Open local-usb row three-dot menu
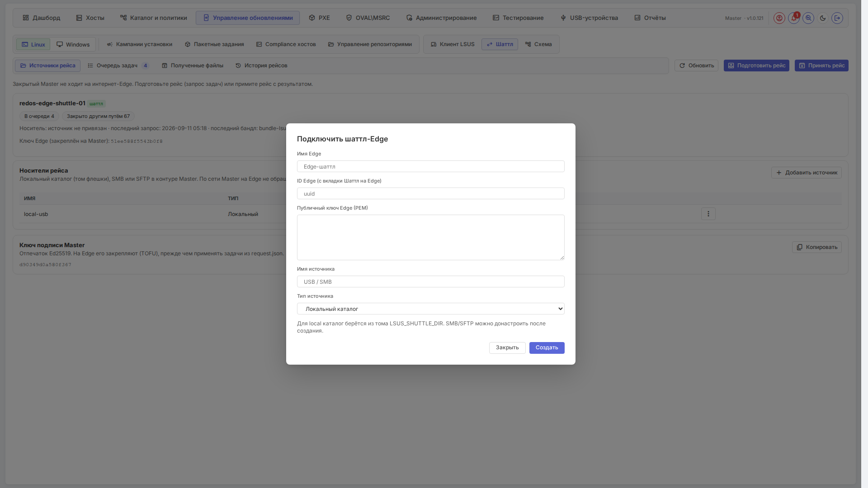 (x=708, y=214)
